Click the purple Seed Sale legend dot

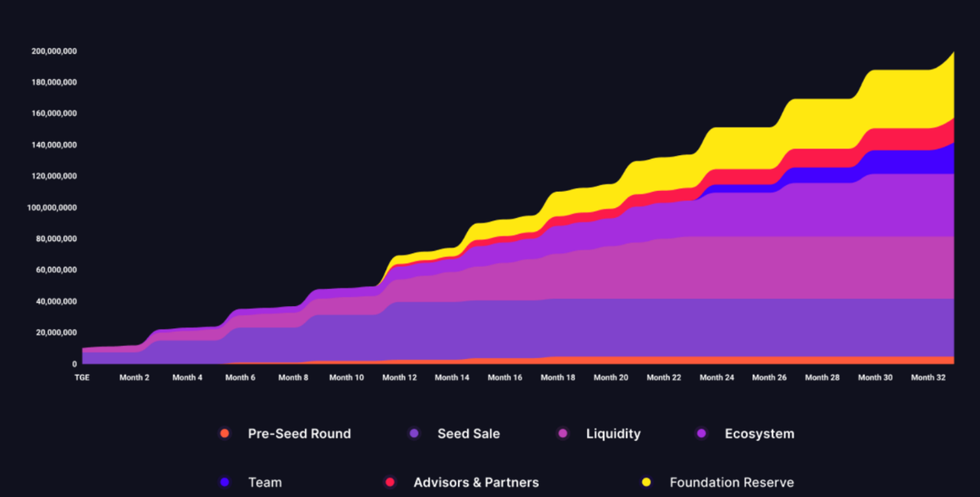(x=416, y=433)
